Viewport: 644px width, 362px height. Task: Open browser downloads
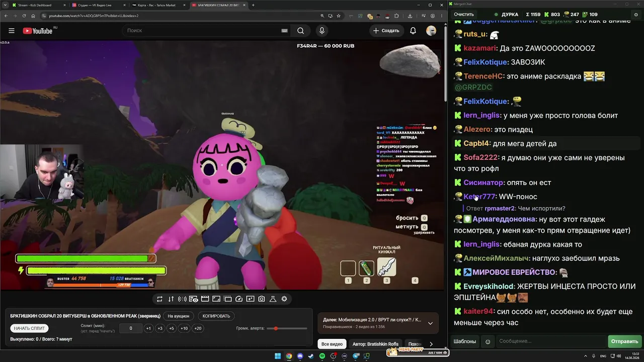point(410,16)
